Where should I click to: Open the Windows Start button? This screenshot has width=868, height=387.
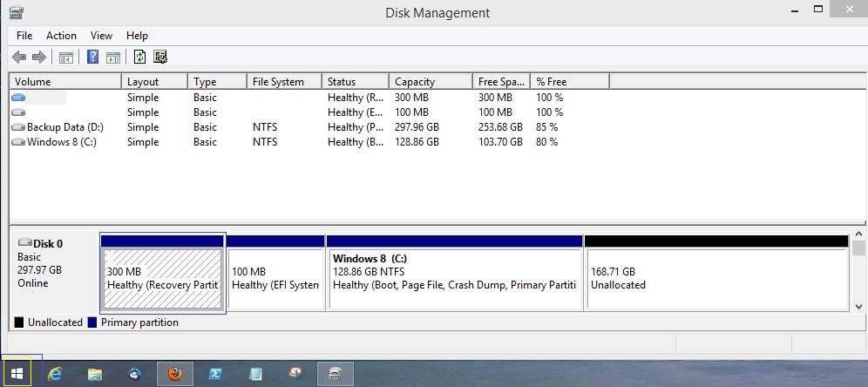17,373
